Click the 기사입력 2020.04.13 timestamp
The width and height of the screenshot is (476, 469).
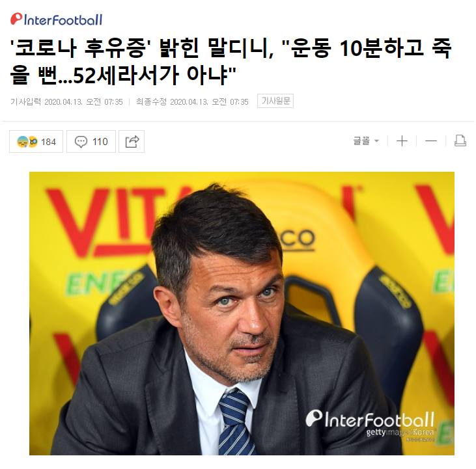click(x=66, y=101)
